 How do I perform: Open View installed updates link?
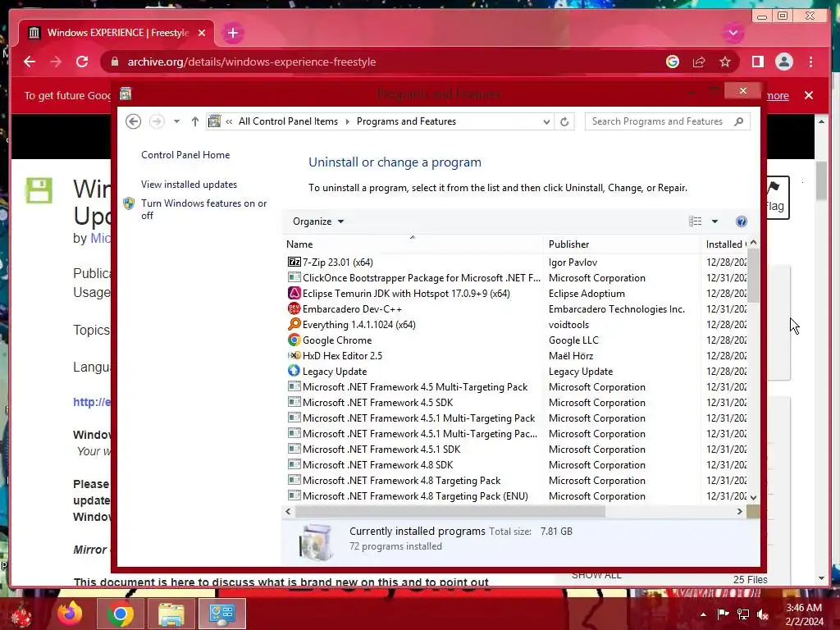pyautogui.click(x=189, y=185)
